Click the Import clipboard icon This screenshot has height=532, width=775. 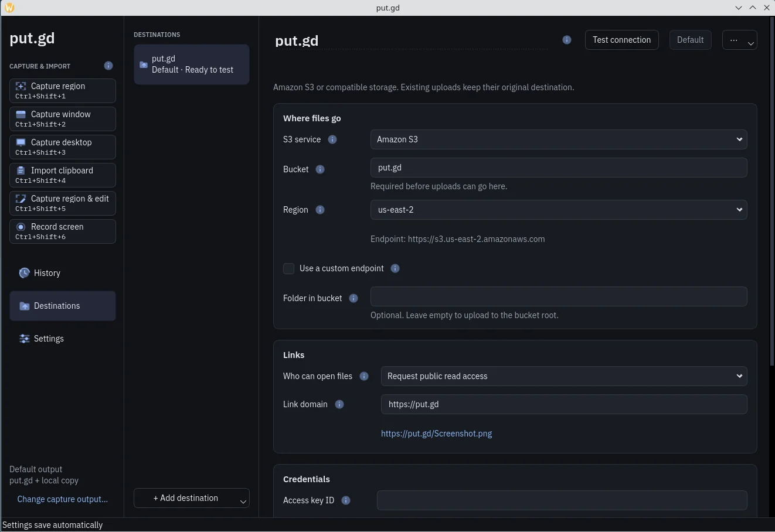point(21,170)
